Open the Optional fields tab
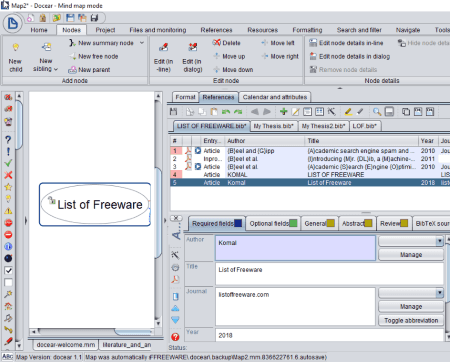 (x=273, y=223)
